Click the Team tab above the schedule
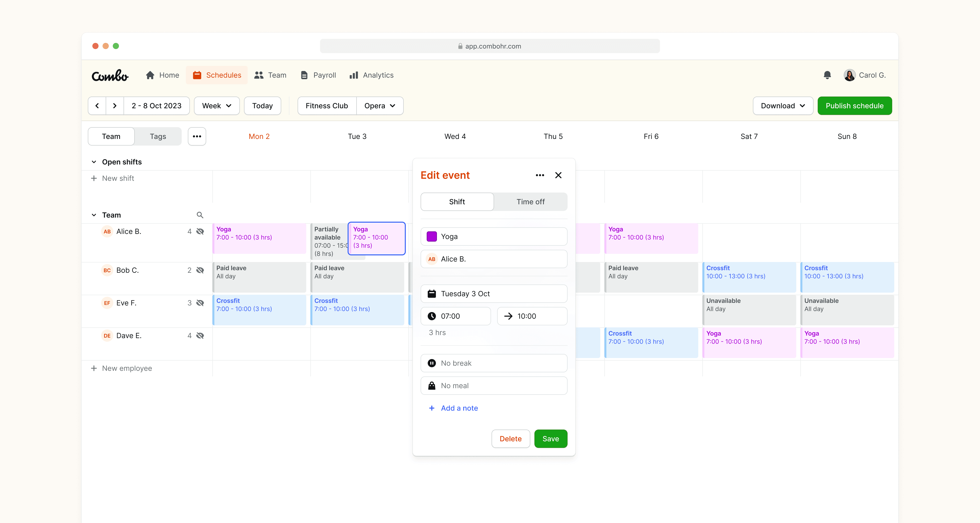The width and height of the screenshot is (980, 523). coord(111,136)
